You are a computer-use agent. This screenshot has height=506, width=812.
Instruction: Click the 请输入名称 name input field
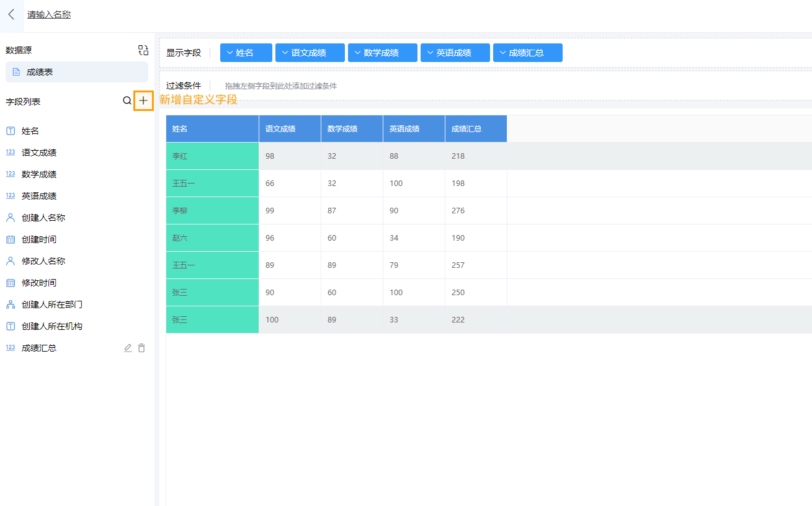(48, 14)
